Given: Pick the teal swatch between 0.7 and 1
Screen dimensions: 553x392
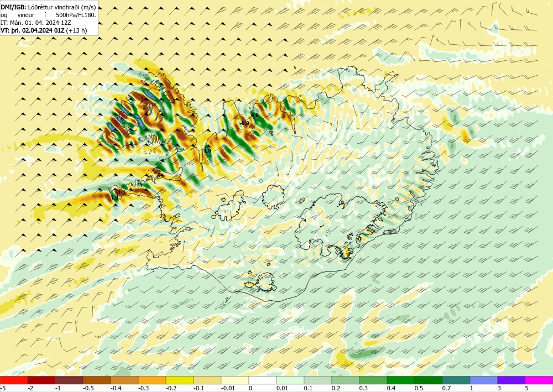Looking at the screenshot, I should 456,380.
